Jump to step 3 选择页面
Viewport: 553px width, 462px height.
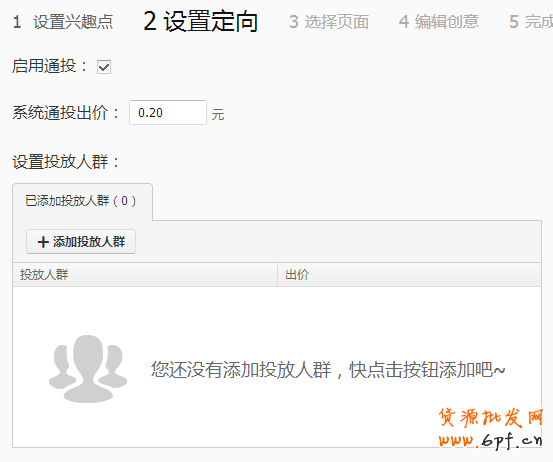click(x=329, y=22)
